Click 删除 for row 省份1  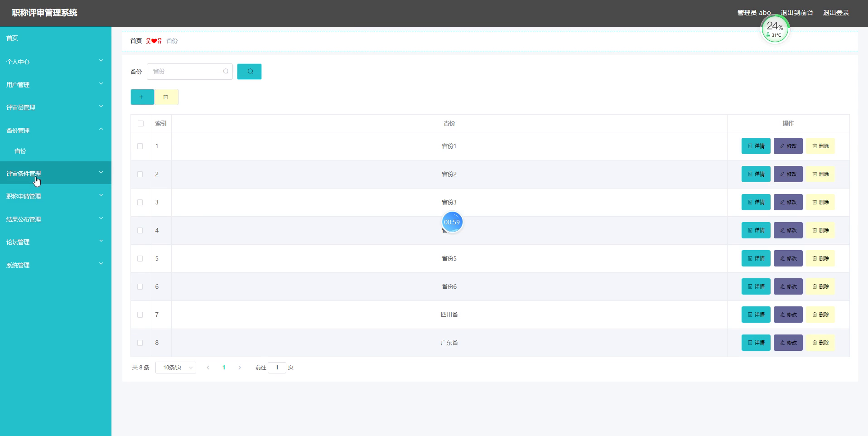click(x=820, y=146)
